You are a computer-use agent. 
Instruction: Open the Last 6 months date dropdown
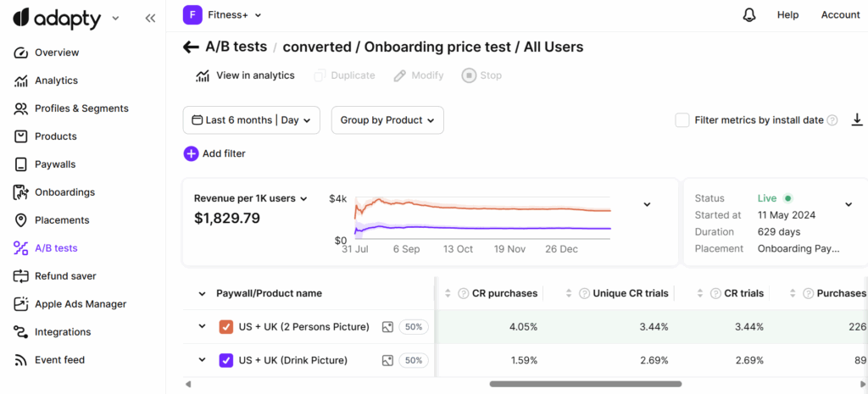[252, 120]
